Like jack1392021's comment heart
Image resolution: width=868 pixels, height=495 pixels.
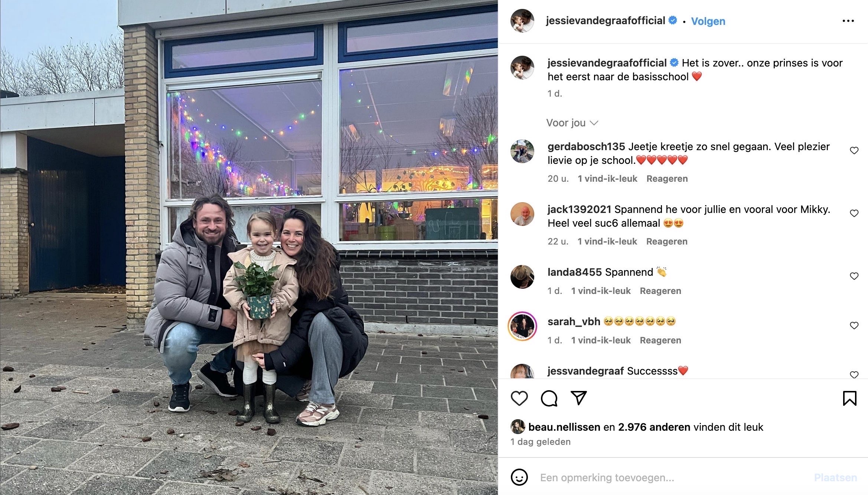point(854,213)
